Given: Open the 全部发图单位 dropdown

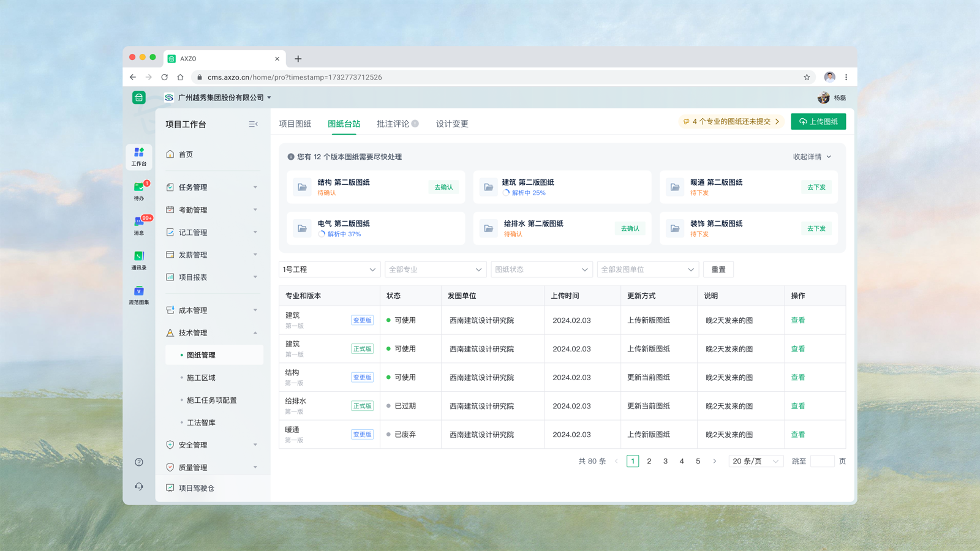Looking at the screenshot, I should pos(648,269).
